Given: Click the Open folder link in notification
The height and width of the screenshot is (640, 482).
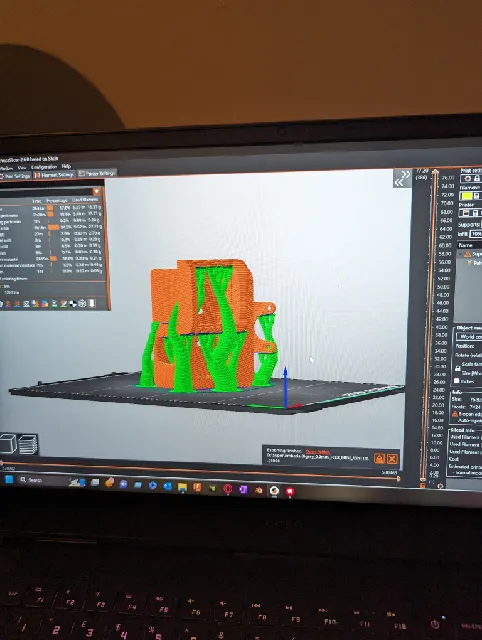Looking at the screenshot, I should point(318,451).
